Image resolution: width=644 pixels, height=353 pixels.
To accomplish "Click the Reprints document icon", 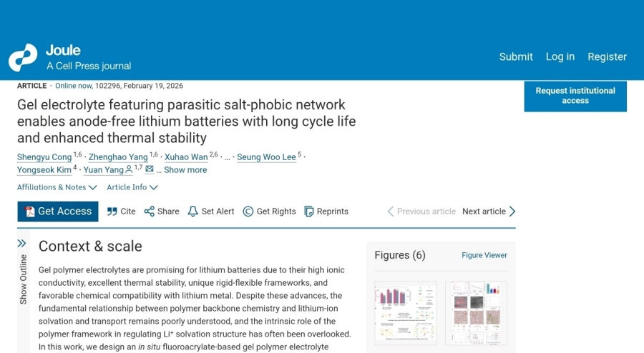I will (309, 212).
